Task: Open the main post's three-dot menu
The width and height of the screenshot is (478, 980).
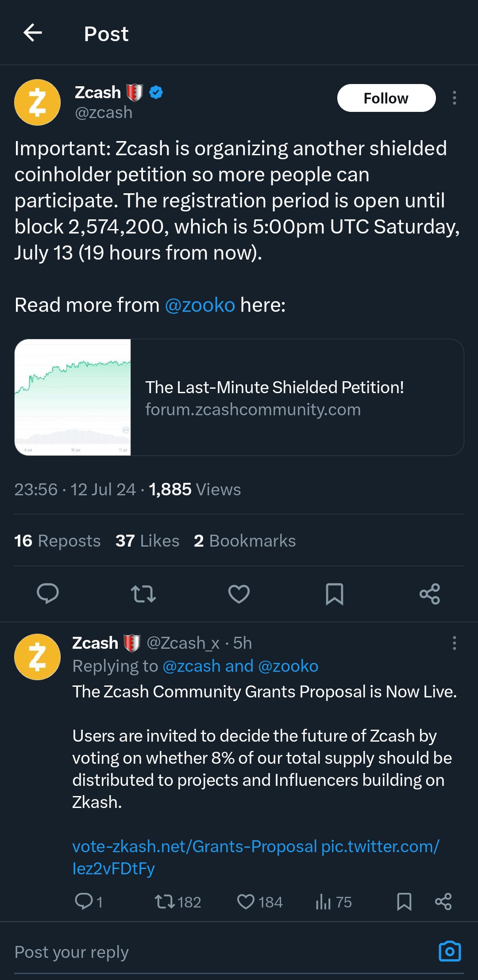Action: pyautogui.click(x=454, y=98)
